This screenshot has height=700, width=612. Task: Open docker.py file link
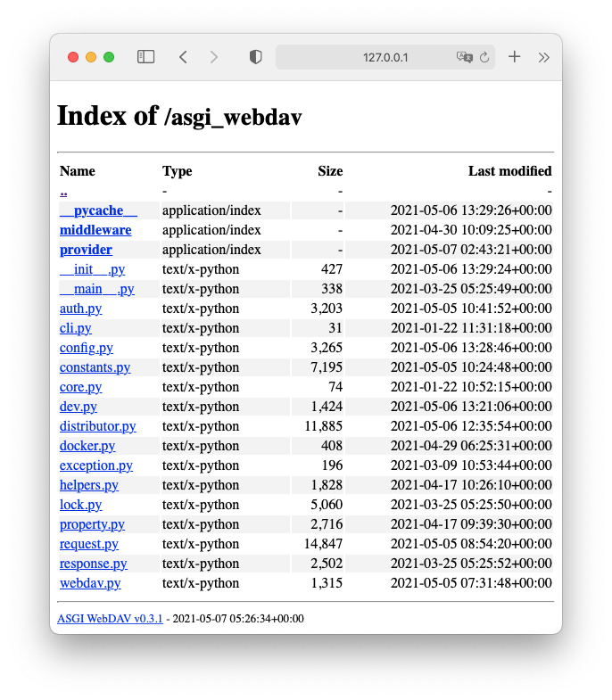tap(87, 446)
